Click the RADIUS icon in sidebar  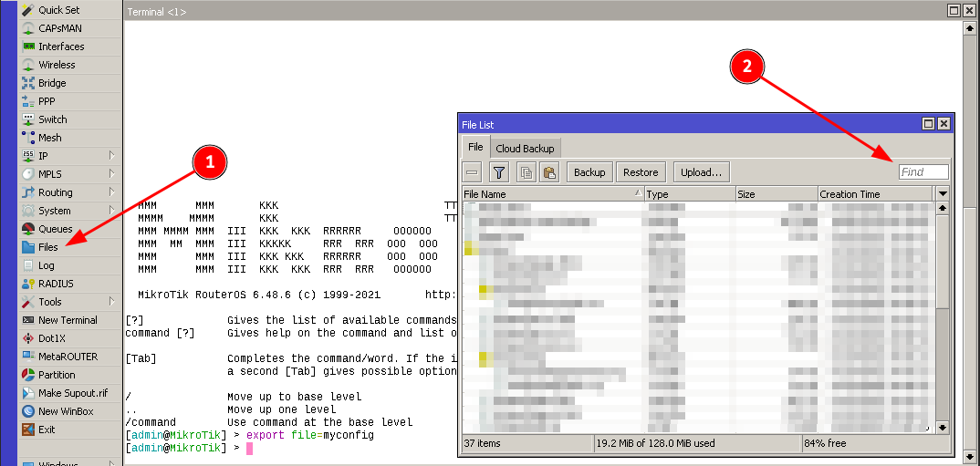[x=27, y=284]
